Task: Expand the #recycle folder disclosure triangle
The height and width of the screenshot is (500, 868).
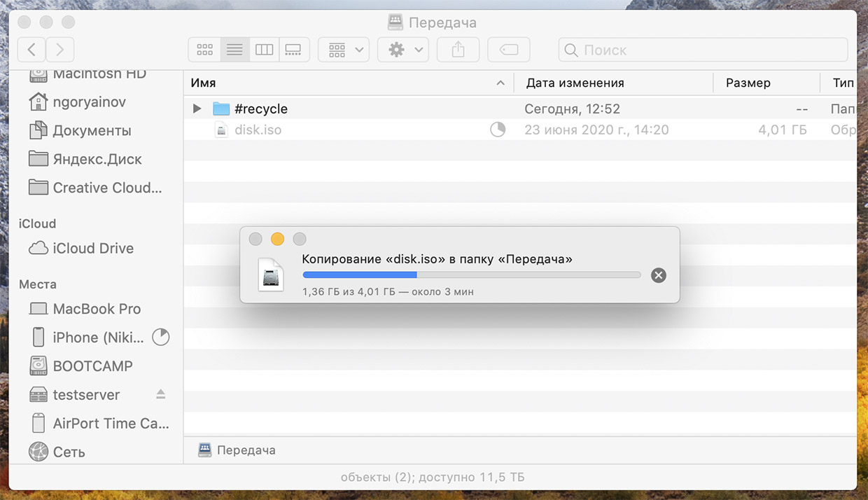Action: coord(197,109)
